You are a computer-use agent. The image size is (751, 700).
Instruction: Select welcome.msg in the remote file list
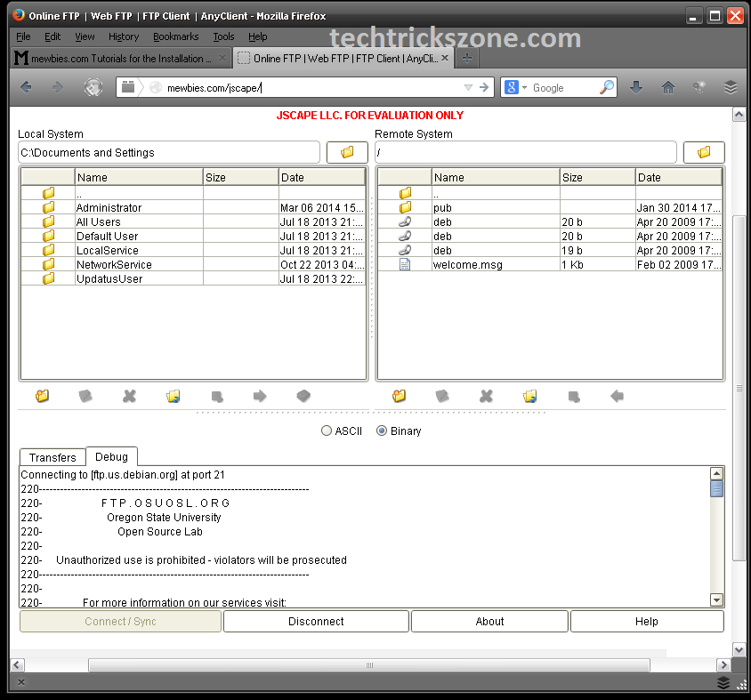click(x=462, y=264)
